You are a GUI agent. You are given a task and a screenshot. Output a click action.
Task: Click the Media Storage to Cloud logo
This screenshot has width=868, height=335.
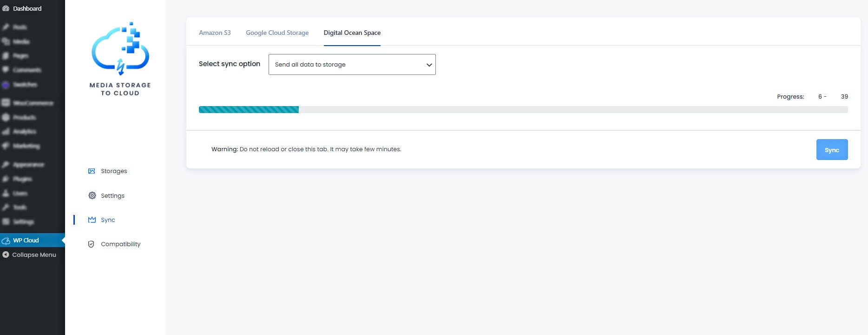coord(120,59)
